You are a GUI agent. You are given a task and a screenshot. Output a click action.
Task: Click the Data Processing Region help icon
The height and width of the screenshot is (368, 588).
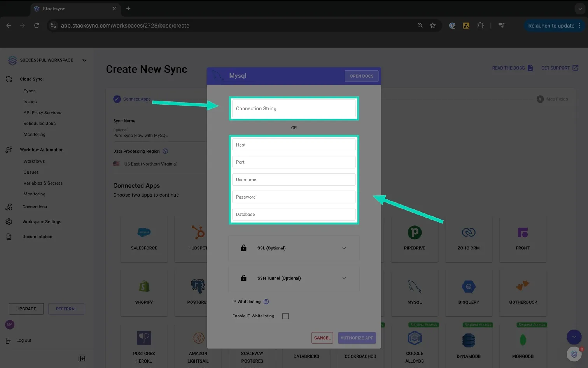pos(165,151)
